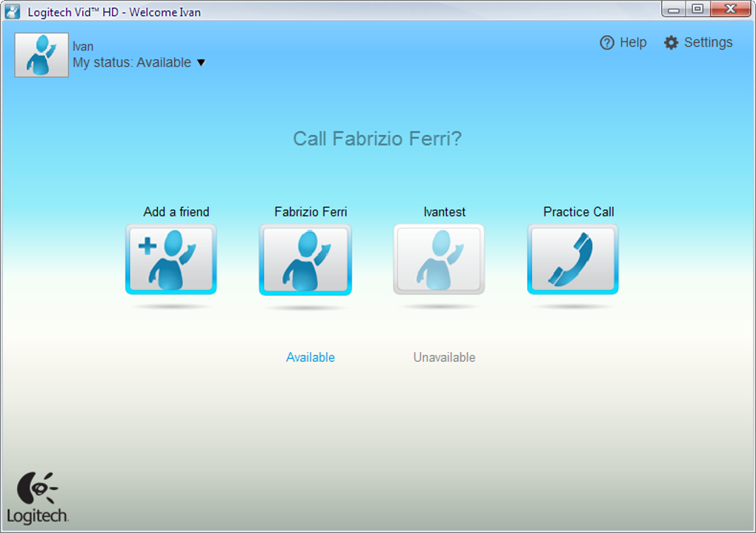The height and width of the screenshot is (533, 756).
Task: Click the 'Available' status under Fabrizio Ferri
Action: [x=311, y=357]
